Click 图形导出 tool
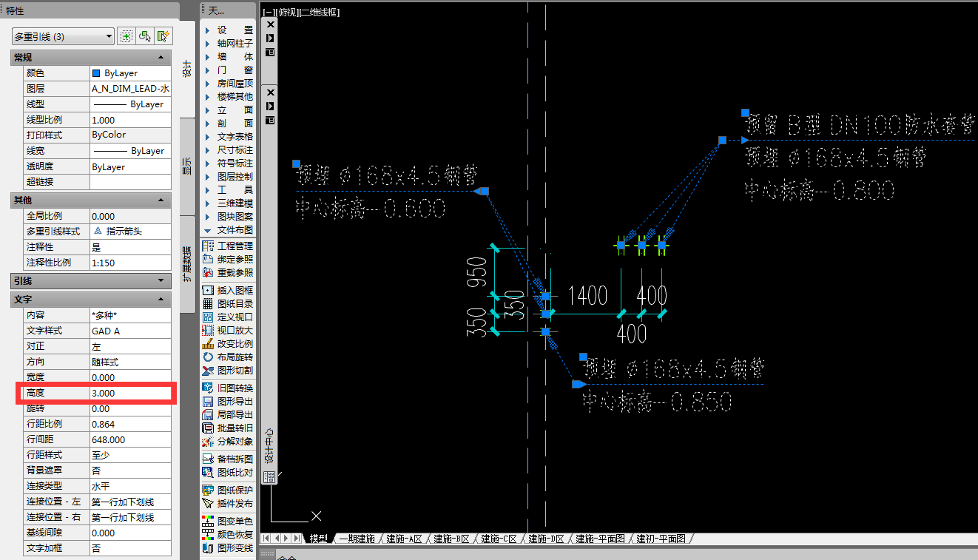 tap(228, 401)
